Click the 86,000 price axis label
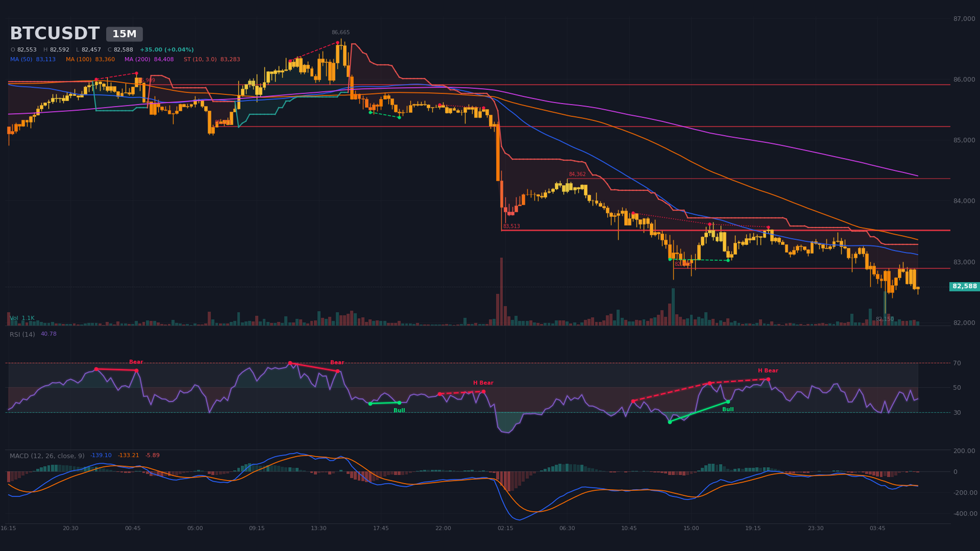The height and width of the screenshot is (551, 980). point(964,80)
